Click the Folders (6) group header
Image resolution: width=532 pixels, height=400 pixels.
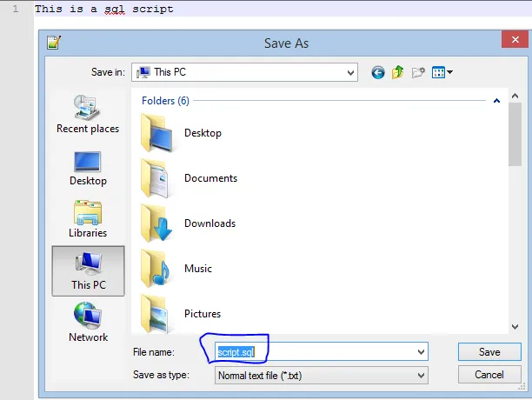(165, 101)
